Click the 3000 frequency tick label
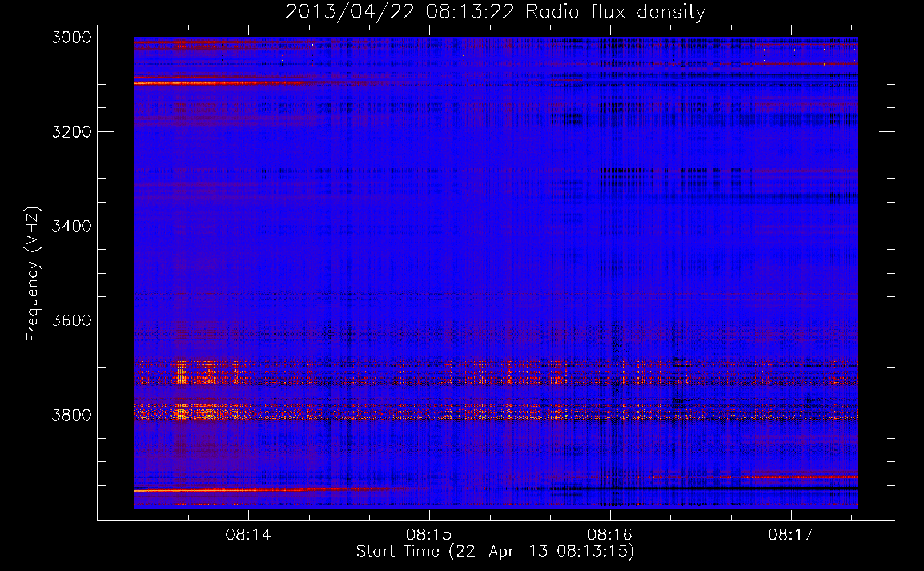The width and height of the screenshot is (924, 571). tap(71, 37)
